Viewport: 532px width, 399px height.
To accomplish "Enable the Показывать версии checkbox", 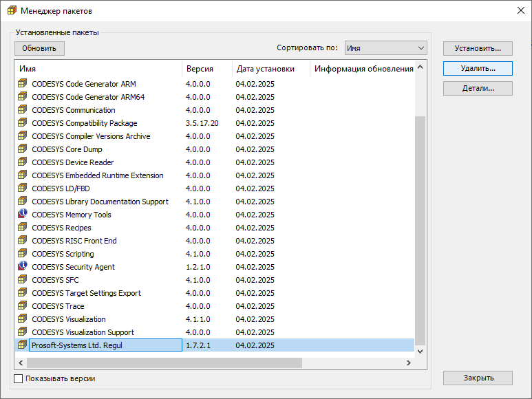I will 19,378.
